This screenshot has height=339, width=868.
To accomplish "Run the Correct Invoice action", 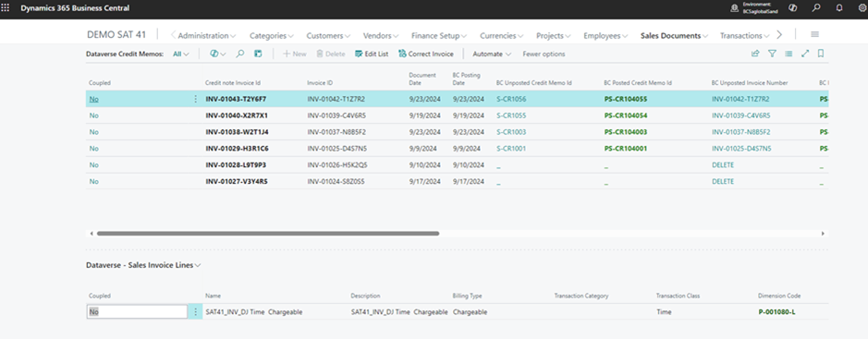I will click(x=426, y=54).
